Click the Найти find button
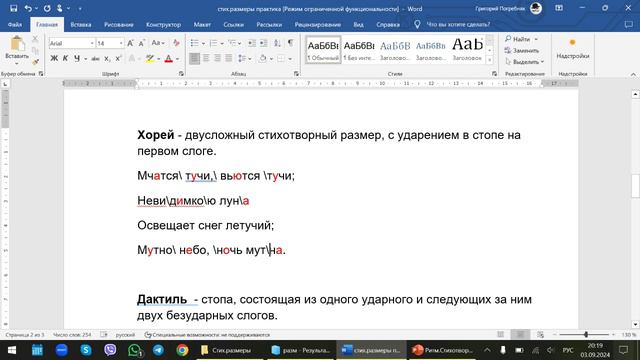This screenshot has width=640, height=360. click(518, 39)
